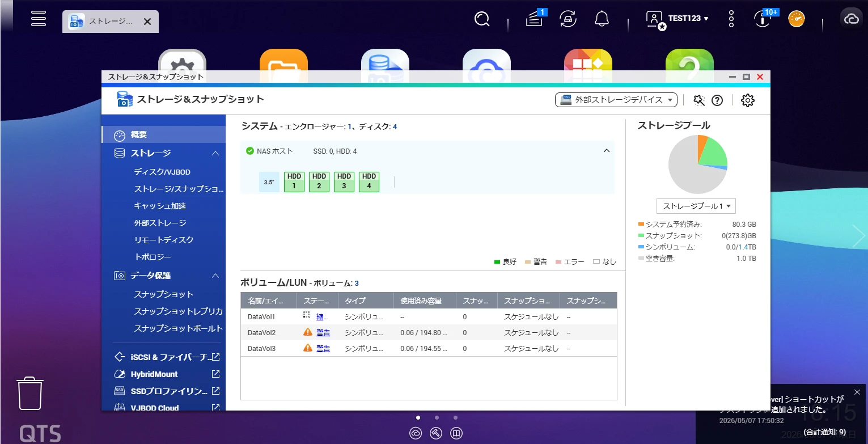
Task: Select スナップショット under データ保護
Action: coord(164,294)
